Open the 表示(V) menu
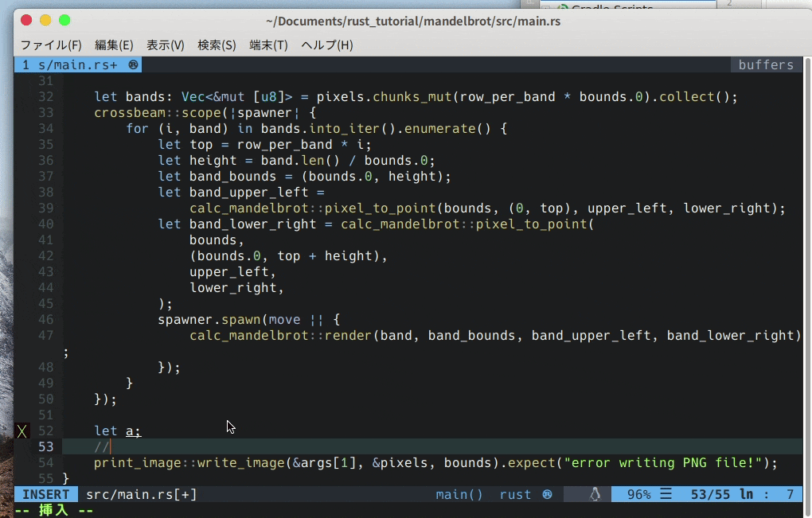The width and height of the screenshot is (812, 518). (x=166, y=45)
